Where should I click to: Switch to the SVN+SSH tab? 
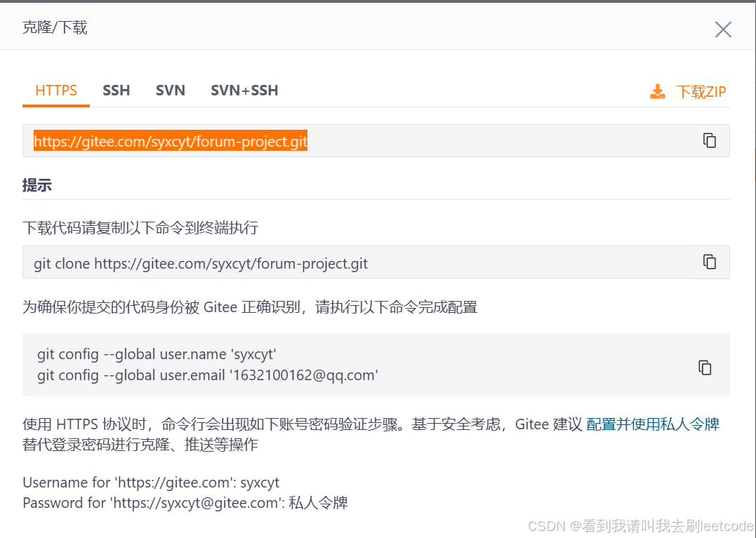(x=244, y=90)
